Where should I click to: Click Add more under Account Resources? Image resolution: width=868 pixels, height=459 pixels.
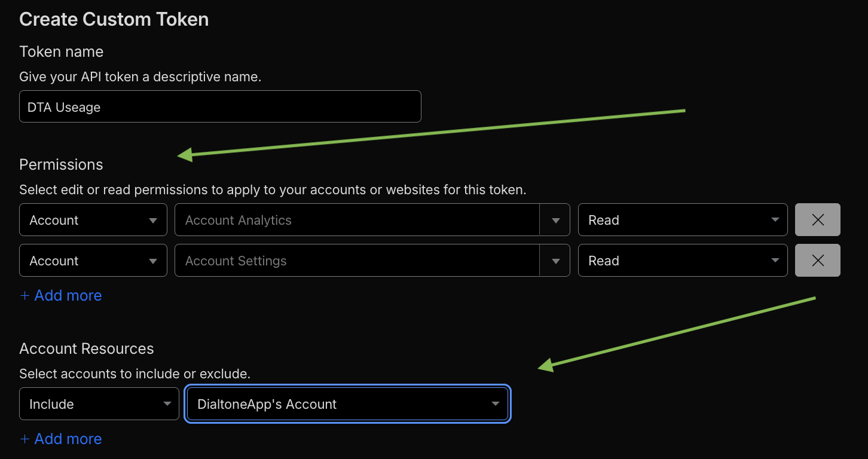[61, 439]
